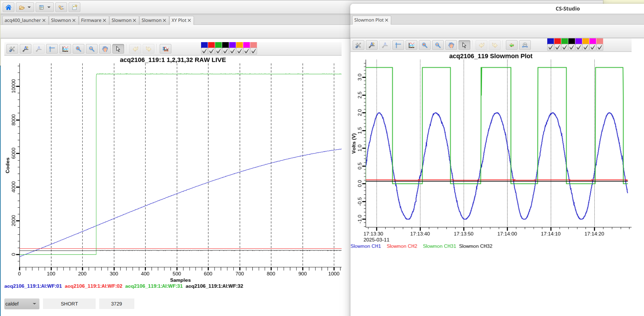This screenshot has width=644, height=316.
Task: Click the new document icon in top toolbar
Action: click(75, 7)
